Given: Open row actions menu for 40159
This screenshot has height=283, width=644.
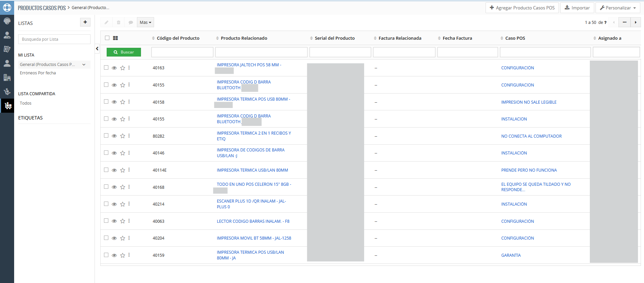Looking at the screenshot, I should 129,255.
